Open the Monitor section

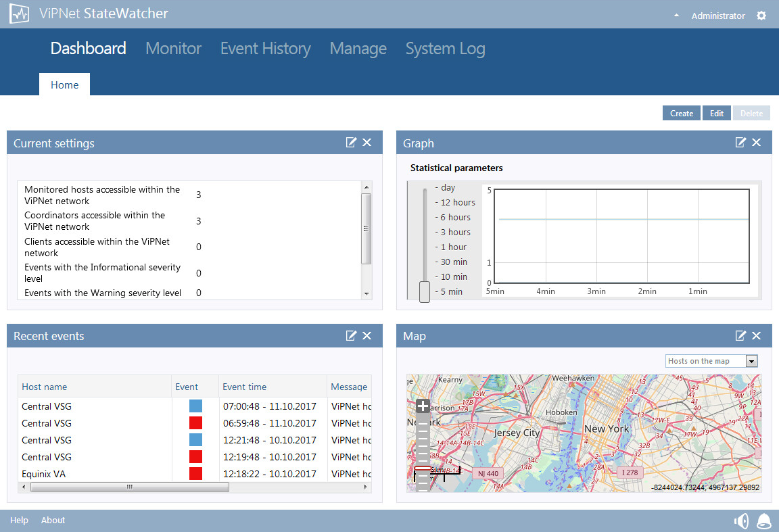point(173,49)
